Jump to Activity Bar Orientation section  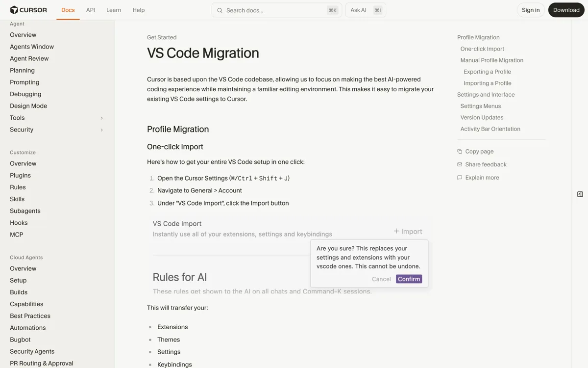click(x=490, y=129)
